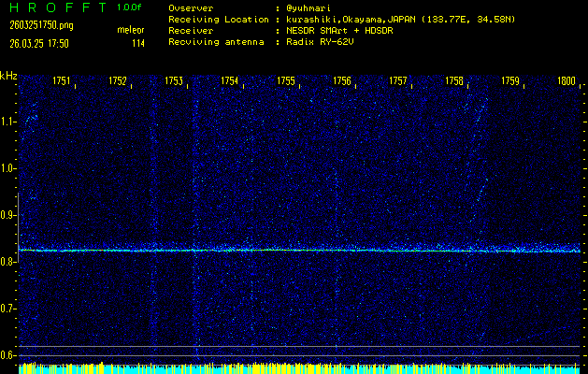Screen dimensions: 588x374
Task: Click the 1752 time axis marker
Action: (118, 81)
